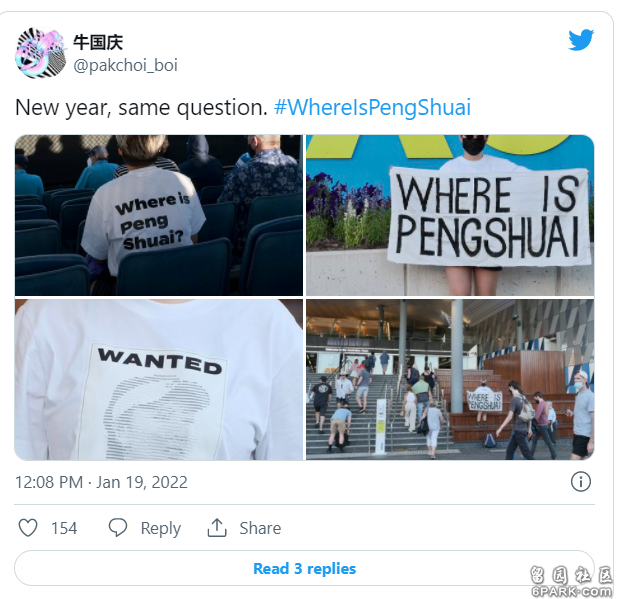Click Read 3 replies button

(x=304, y=568)
